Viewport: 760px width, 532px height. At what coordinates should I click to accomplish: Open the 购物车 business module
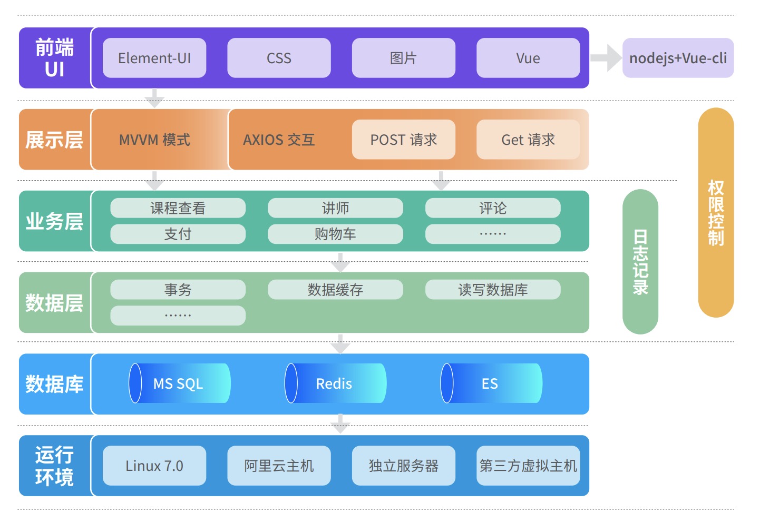(x=335, y=234)
